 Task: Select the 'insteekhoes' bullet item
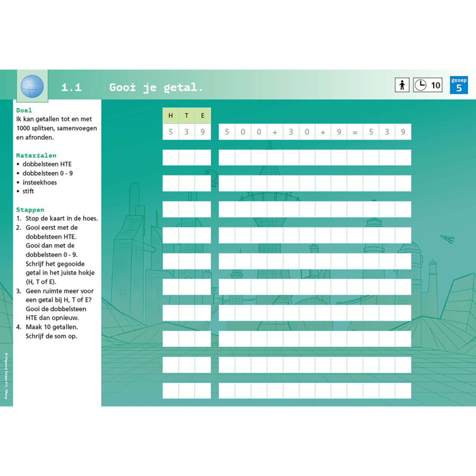tap(40, 182)
